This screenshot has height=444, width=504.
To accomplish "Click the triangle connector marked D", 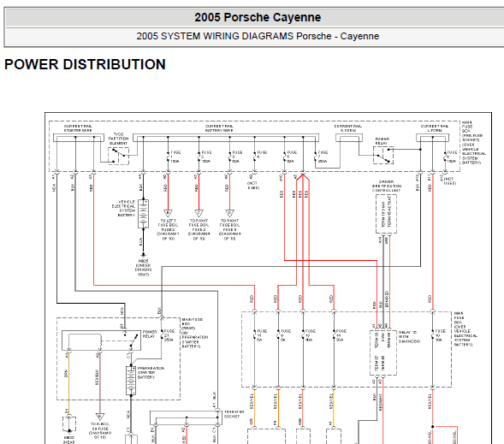I will 230,213.
